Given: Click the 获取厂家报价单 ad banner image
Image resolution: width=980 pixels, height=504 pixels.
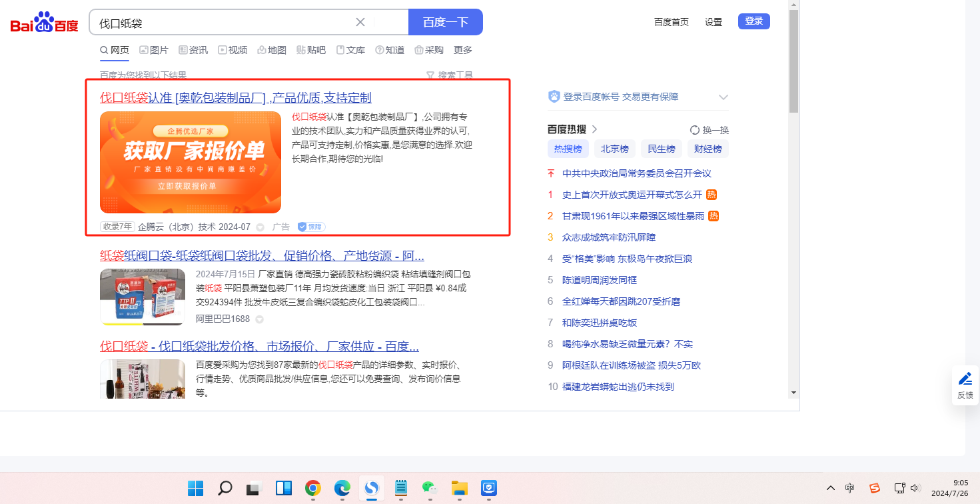Looking at the screenshot, I should (x=191, y=162).
